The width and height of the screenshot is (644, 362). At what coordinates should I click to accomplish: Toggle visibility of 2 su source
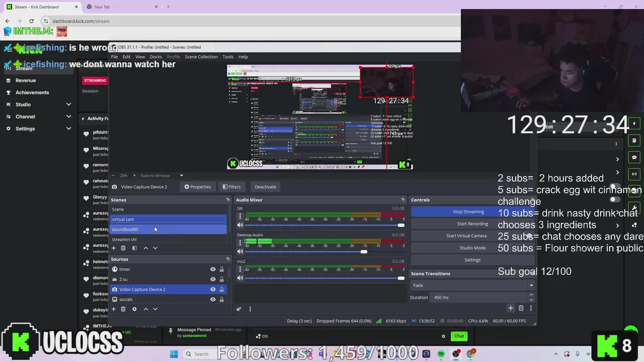213,280
